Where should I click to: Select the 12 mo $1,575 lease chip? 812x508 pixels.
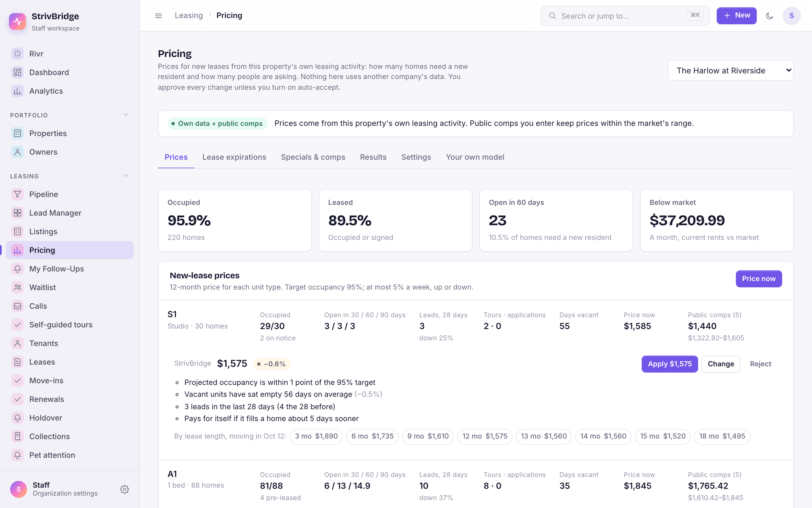point(484,436)
